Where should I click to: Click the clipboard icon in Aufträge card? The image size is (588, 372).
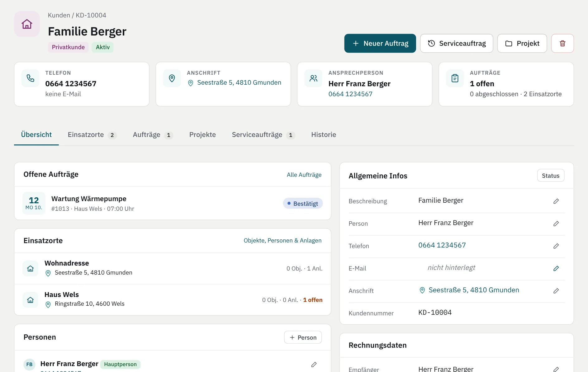click(455, 78)
